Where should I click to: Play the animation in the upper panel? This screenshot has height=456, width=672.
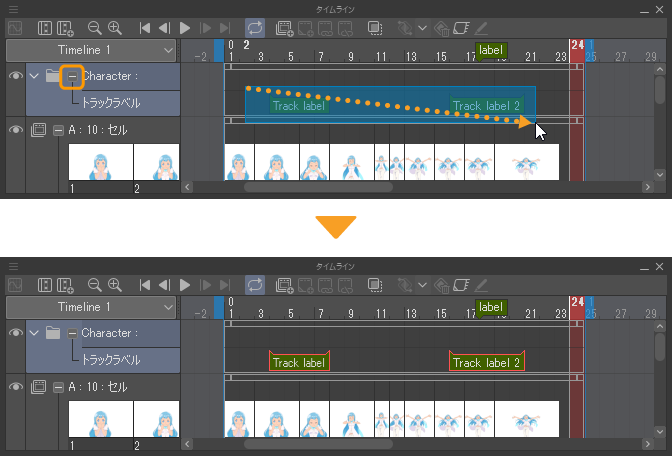[185, 28]
